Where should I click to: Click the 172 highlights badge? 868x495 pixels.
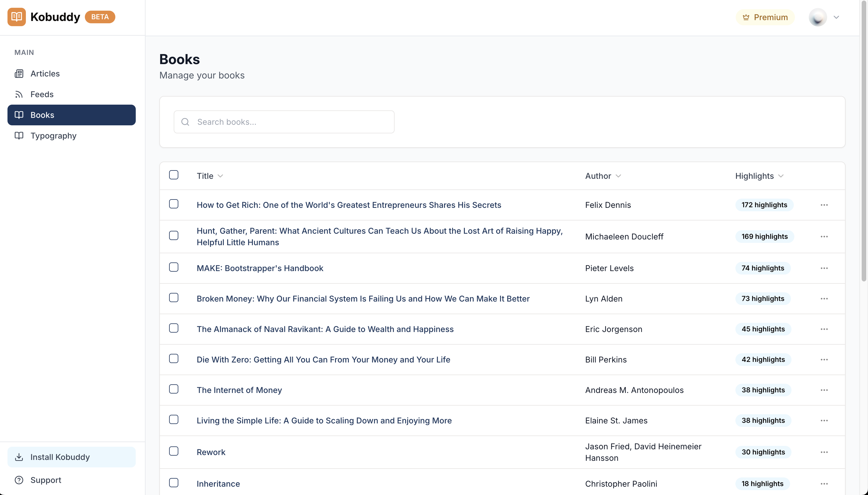coord(764,205)
